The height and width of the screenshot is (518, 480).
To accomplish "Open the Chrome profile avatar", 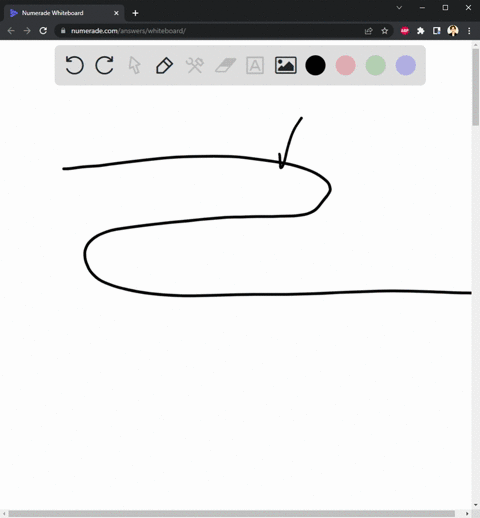I will tap(453, 31).
